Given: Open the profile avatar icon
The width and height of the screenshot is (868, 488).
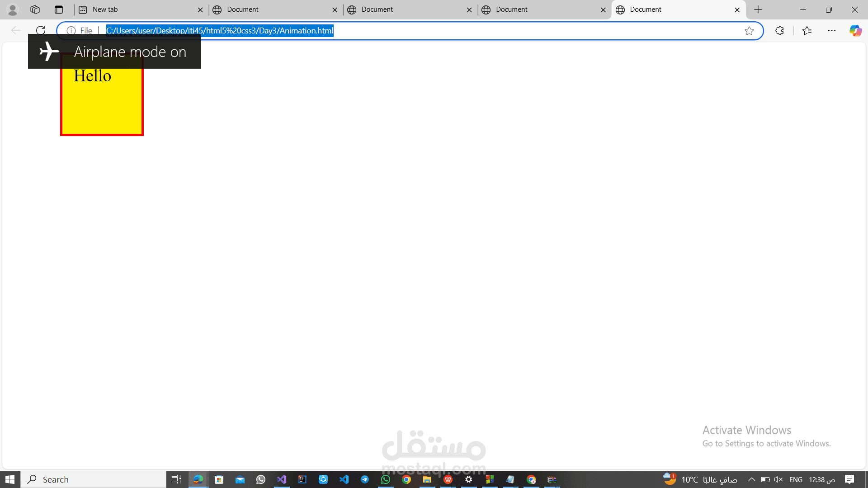Looking at the screenshot, I should [13, 9].
